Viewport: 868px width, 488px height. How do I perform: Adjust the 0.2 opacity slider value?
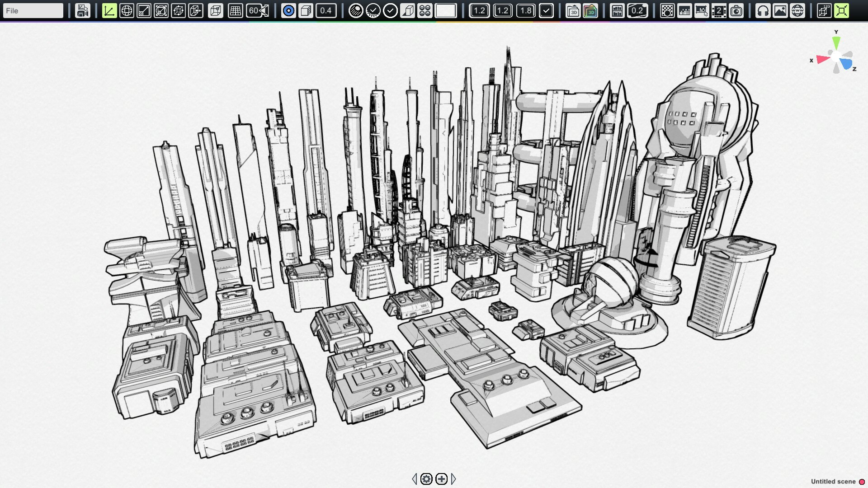pyautogui.click(x=637, y=10)
